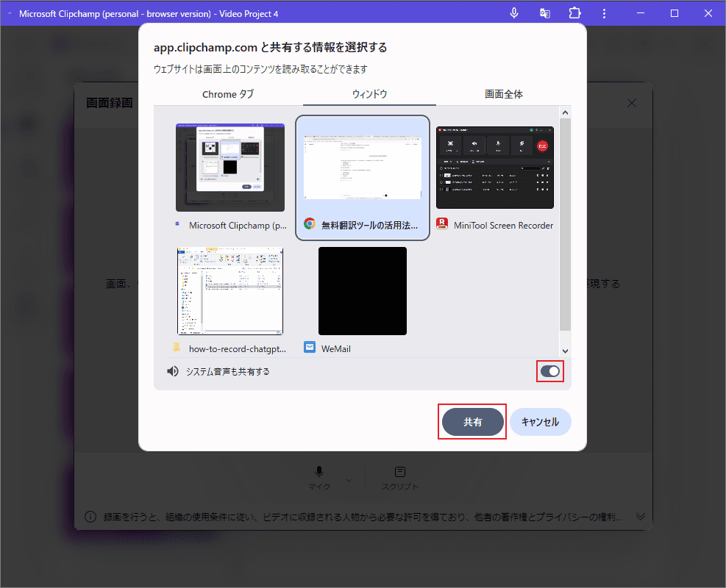Click the folder icon beside how-to-record-chatgpt

[177, 347]
